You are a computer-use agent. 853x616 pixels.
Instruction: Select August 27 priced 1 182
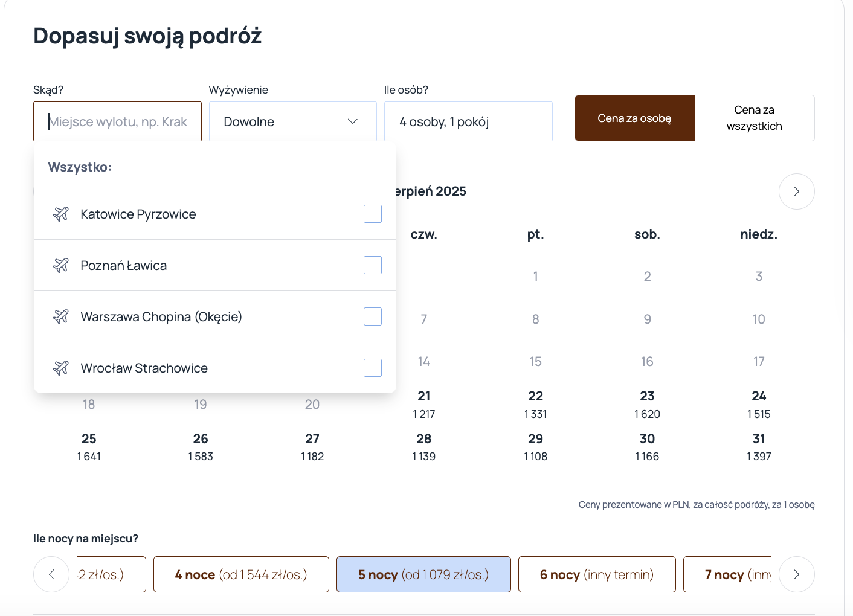click(312, 447)
